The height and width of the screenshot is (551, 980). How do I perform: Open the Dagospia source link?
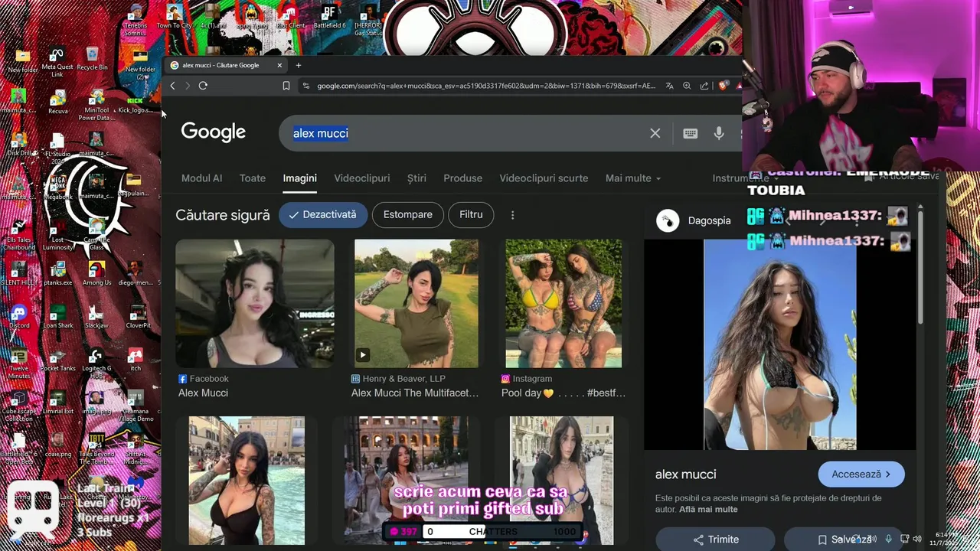pyautogui.click(x=694, y=220)
